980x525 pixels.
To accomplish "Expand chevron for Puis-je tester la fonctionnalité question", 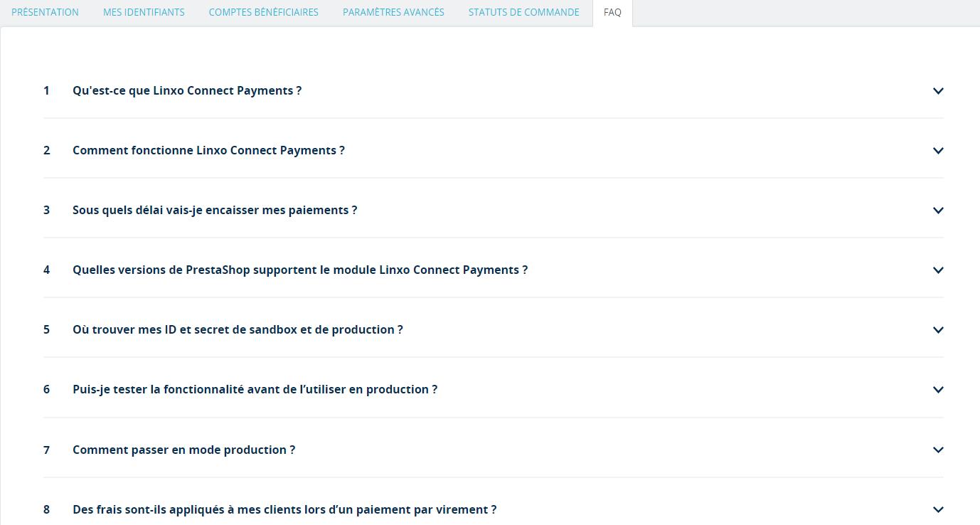I will (x=938, y=390).
